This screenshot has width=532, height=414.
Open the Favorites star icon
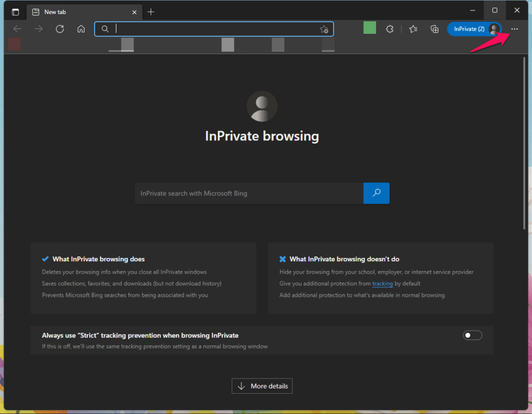413,29
